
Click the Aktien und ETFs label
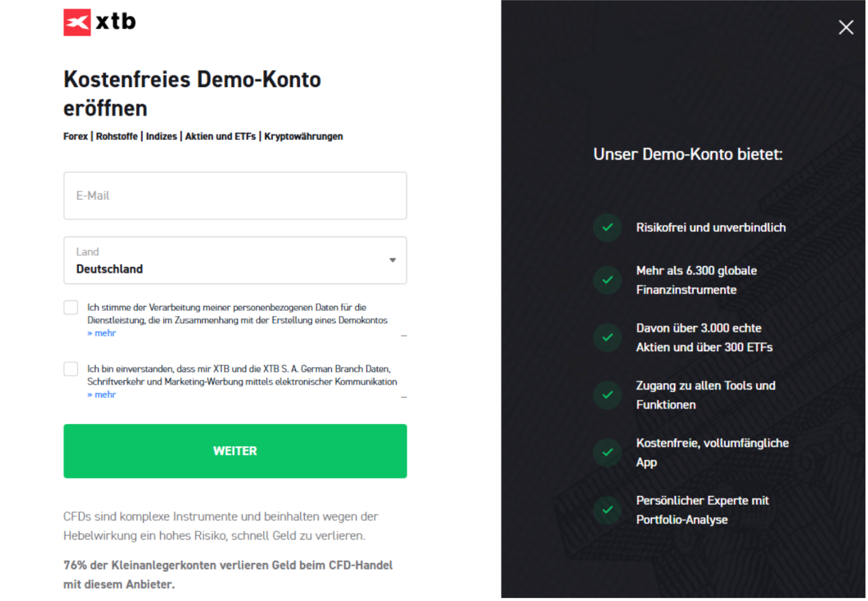coord(220,137)
